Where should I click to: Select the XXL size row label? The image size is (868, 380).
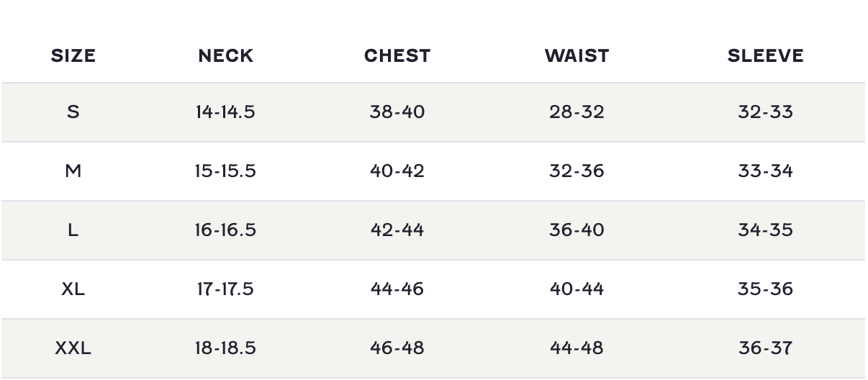click(x=73, y=348)
